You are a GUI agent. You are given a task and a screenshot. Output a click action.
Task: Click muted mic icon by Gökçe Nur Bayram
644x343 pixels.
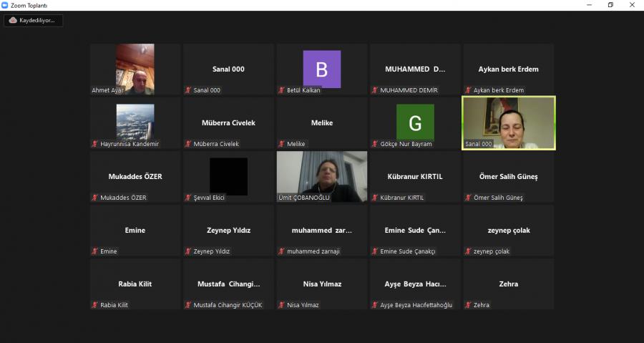pyautogui.click(x=374, y=144)
